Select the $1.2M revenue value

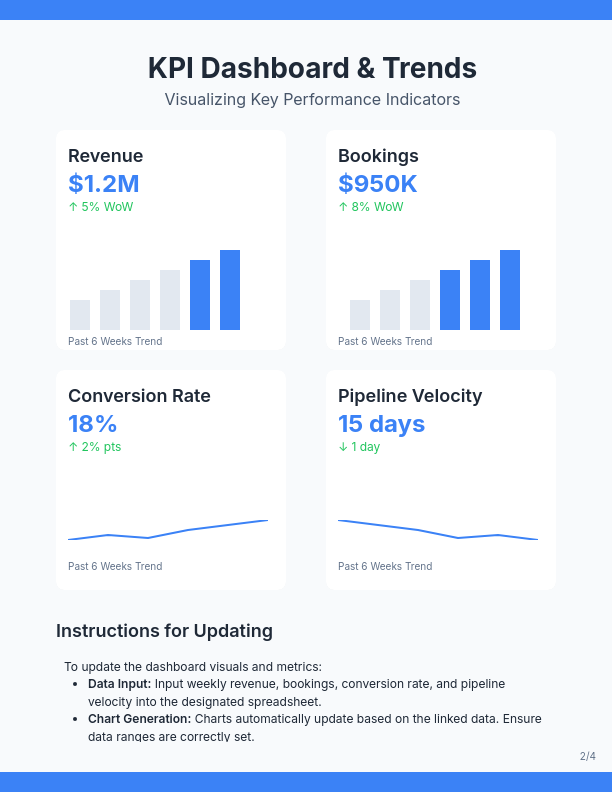pyautogui.click(x=104, y=183)
